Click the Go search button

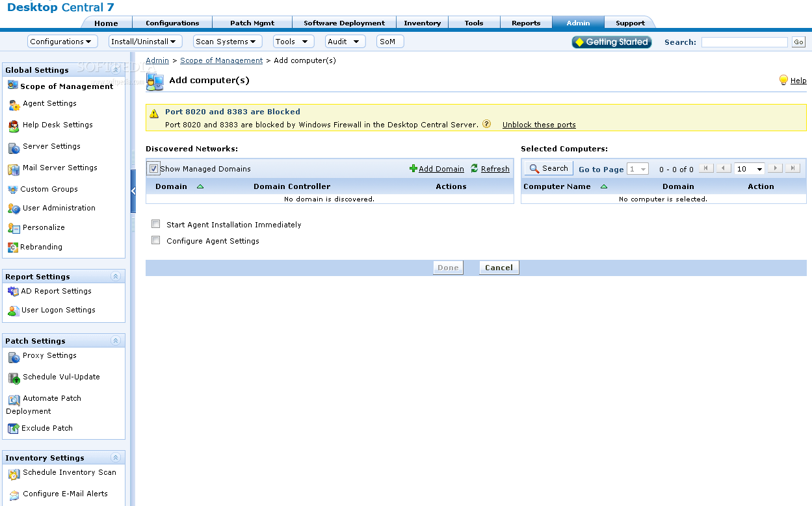pyautogui.click(x=798, y=42)
